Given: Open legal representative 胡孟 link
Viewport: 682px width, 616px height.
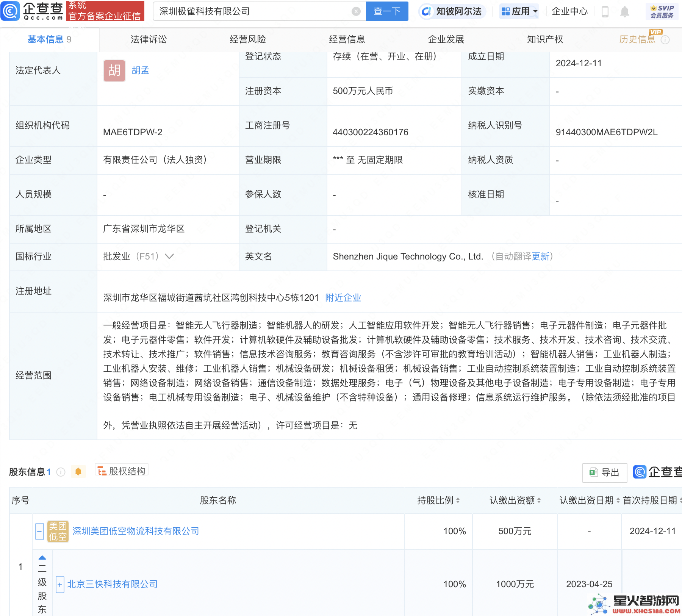Looking at the screenshot, I should [141, 70].
